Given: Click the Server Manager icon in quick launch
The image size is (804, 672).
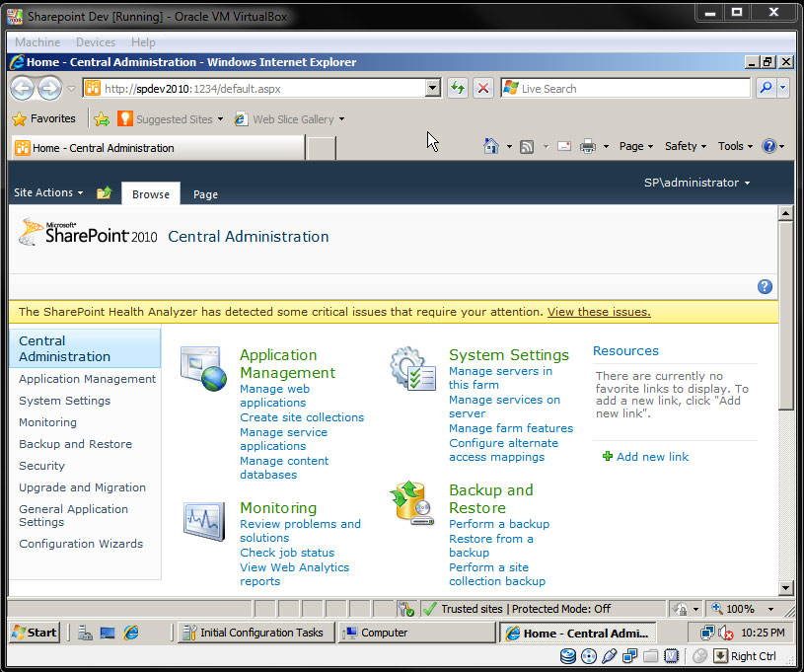Looking at the screenshot, I should pos(85,633).
